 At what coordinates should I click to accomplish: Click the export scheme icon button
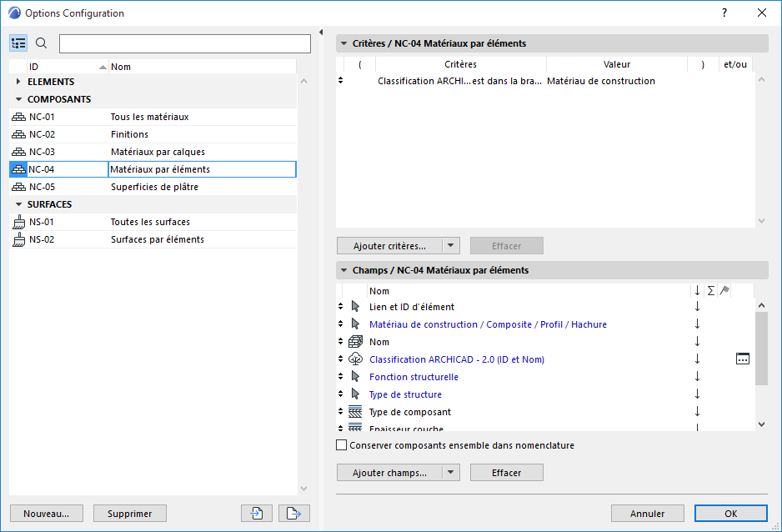tap(294, 514)
